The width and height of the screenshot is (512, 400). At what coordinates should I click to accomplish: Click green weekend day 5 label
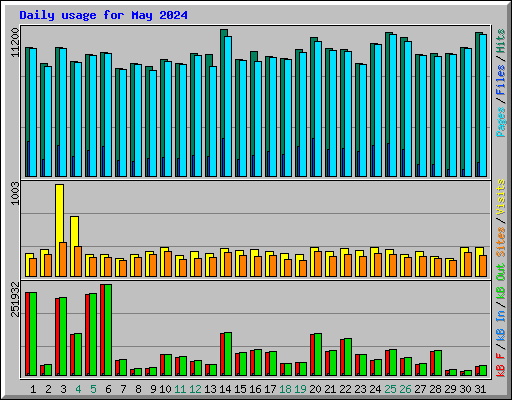(93, 389)
